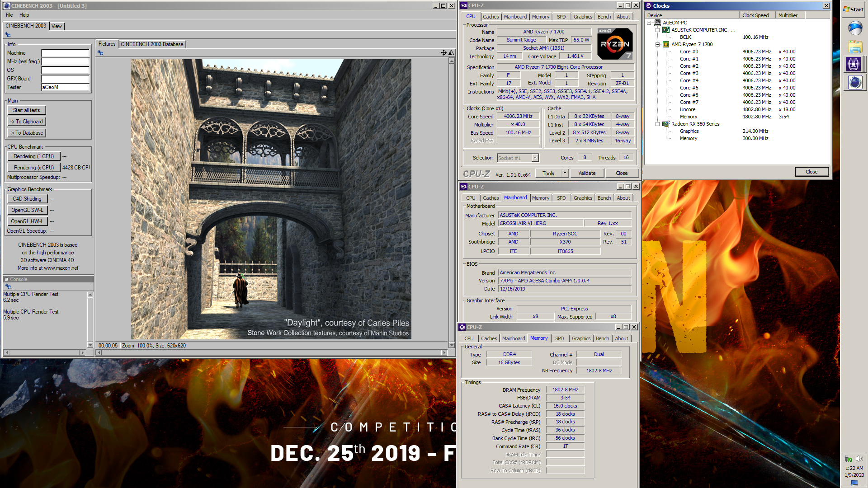
Task: Click the triangle icon beside the move icon
Action: click(x=451, y=53)
